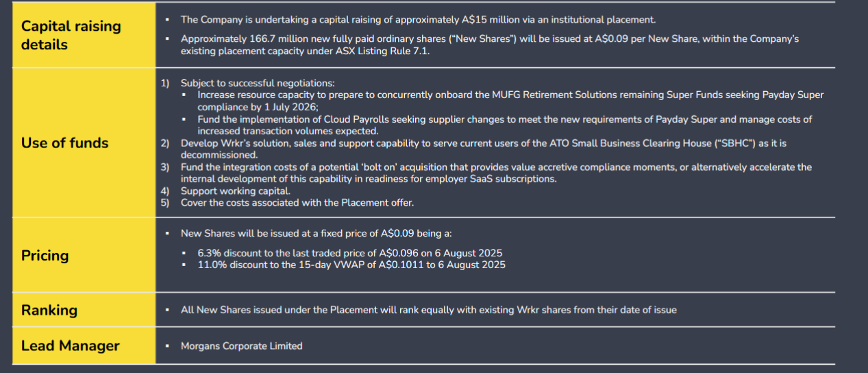Image resolution: width=868 pixels, height=373 pixels.
Task: Select the "Increase resource capacity" sub-bullet
Action: pos(510,95)
